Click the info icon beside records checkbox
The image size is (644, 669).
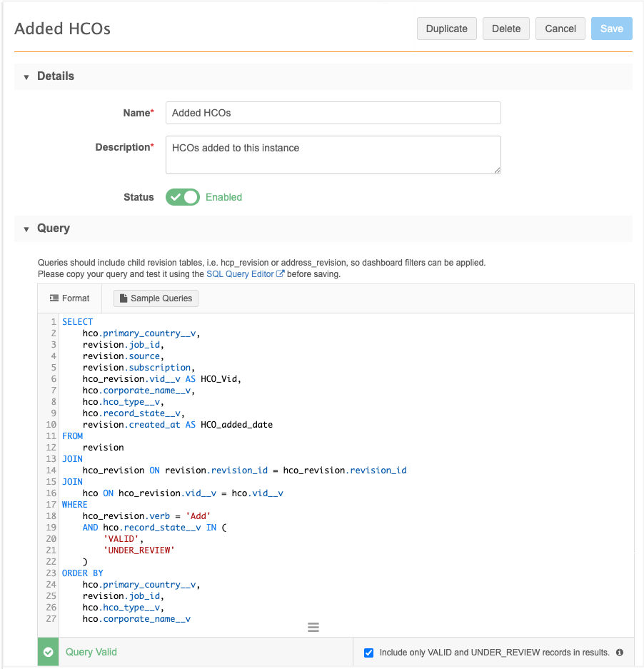tap(620, 652)
